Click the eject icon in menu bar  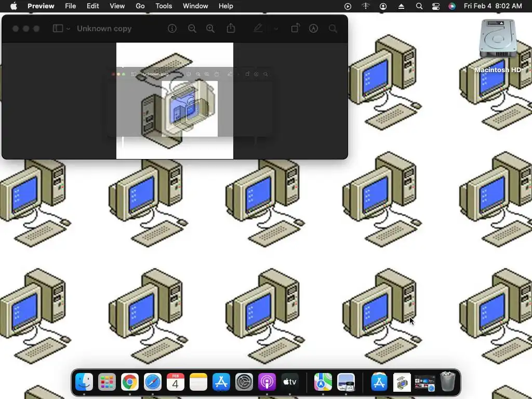coord(401,6)
